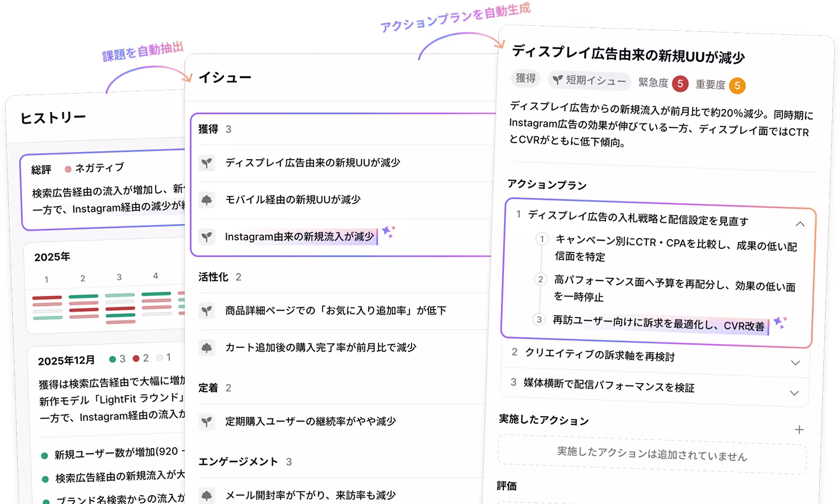Open the モバイル経由の新規UUが減少 issue
The image size is (840, 504).
click(293, 200)
